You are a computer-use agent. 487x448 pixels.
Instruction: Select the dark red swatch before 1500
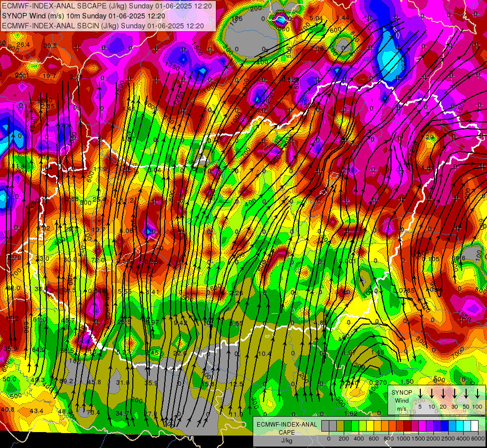point(407,426)
